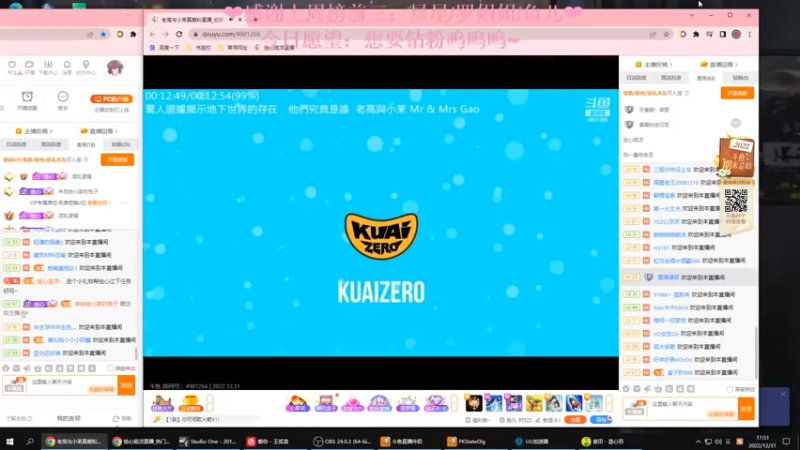Click the orange 发送 button in right chat
This screenshot has width=800, height=450.
coord(746,409)
